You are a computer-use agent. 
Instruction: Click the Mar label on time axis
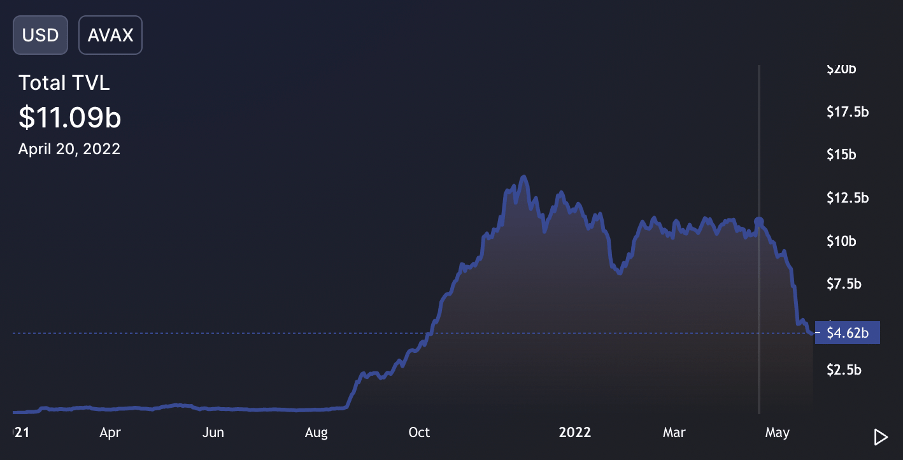[x=675, y=433]
